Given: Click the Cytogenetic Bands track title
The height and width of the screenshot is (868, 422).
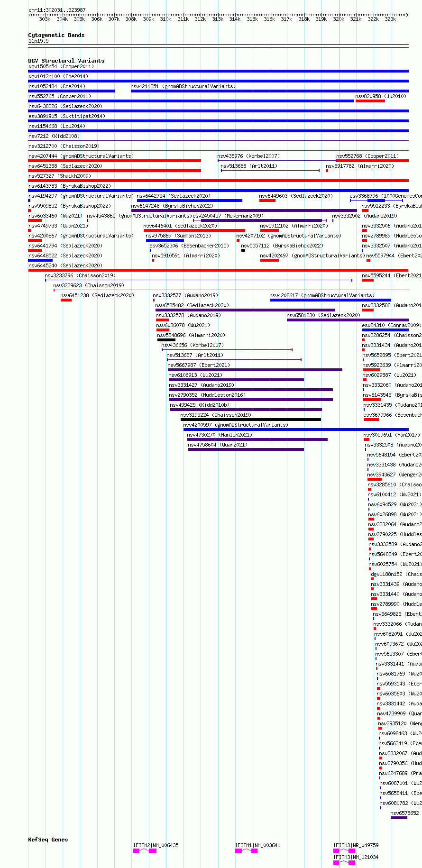Looking at the screenshot, I should click(x=56, y=35).
